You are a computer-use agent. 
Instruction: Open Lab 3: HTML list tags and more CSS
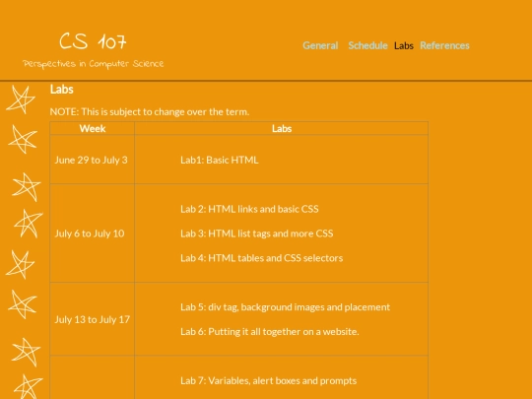tap(257, 233)
